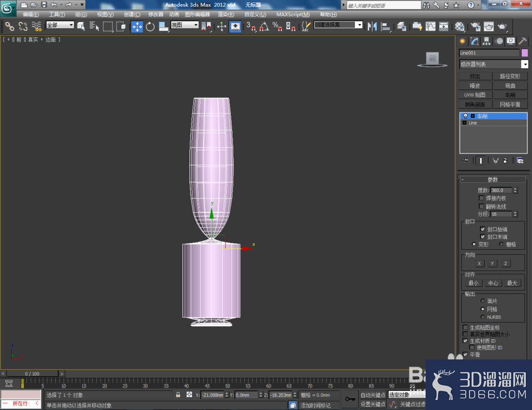Viewport: 532px width, 410px height.
Task: Expand the Line stack entry sub-objects
Action: click(x=464, y=122)
